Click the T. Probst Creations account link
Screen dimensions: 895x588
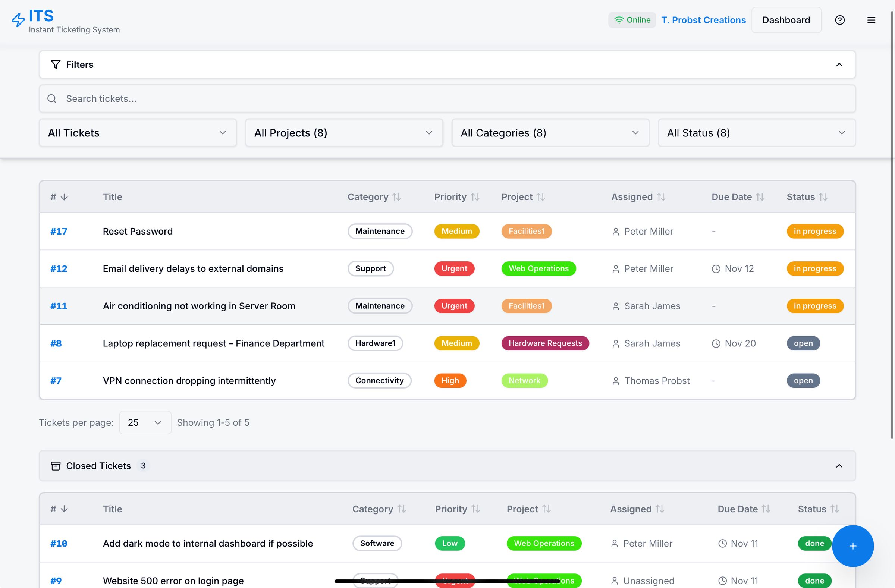point(704,20)
